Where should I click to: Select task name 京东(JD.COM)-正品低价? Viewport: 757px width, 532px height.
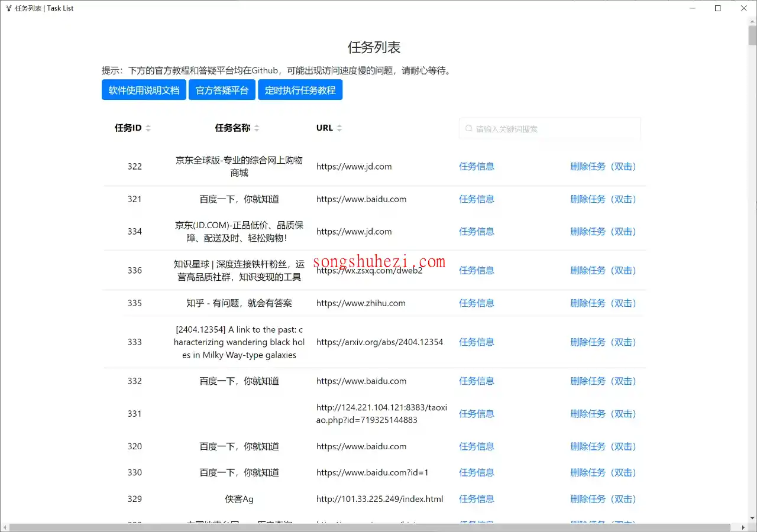(x=239, y=232)
